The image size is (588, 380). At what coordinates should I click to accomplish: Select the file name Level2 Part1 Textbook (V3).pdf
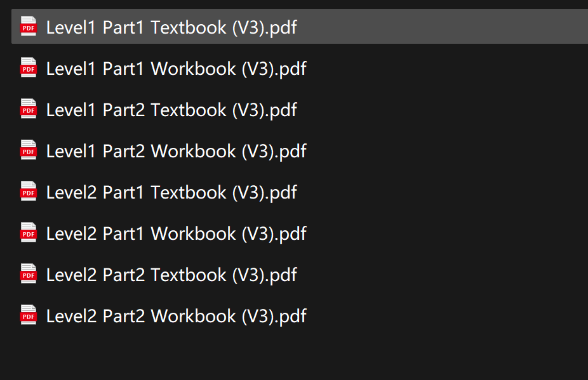(171, 192)
